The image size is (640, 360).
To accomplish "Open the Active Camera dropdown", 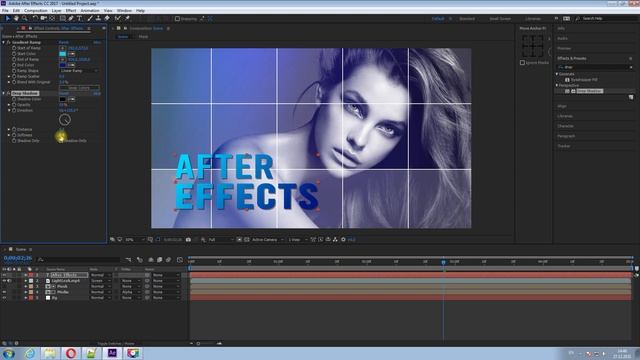I will 267,240.
